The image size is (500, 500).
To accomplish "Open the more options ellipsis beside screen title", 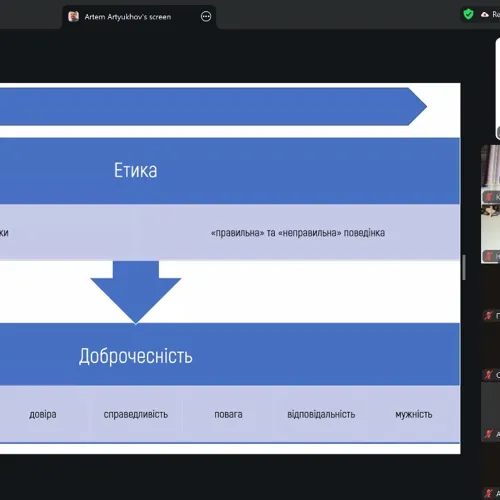I will coord(206,16).
